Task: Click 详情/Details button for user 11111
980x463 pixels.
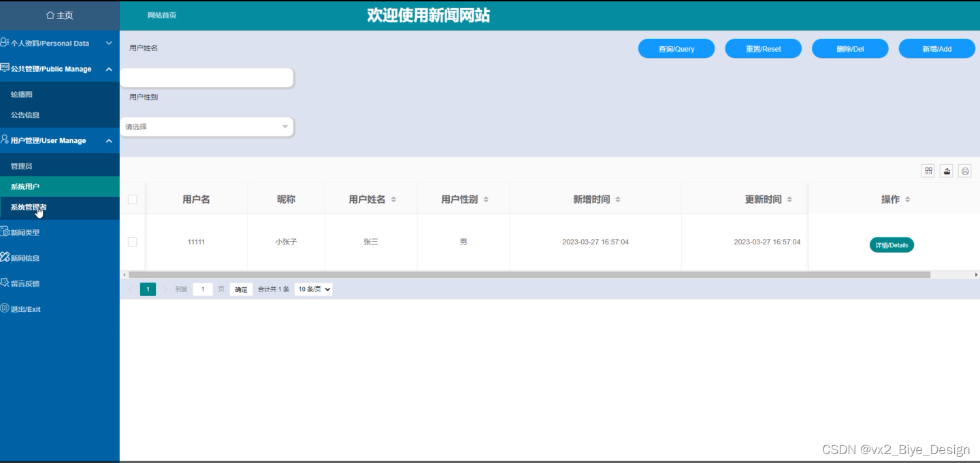Action: [892, 245]
